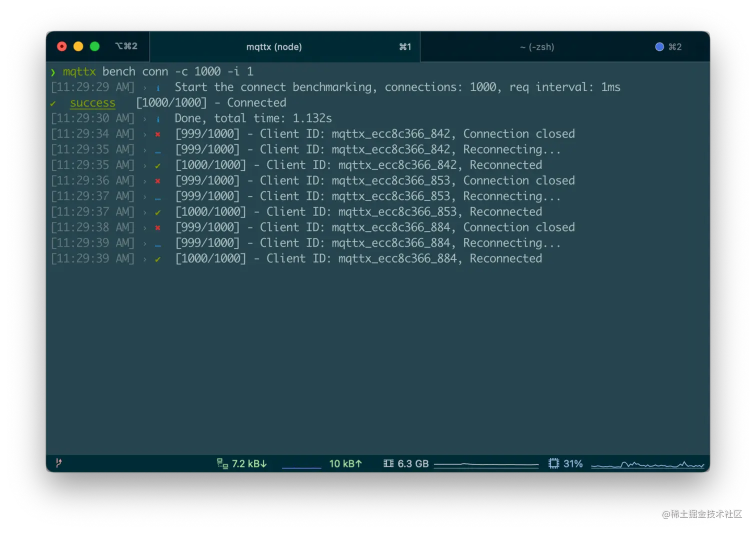The width and height of the screenshot is (756, 533).
Task: Click '[1000/1000] - Connected' text
Action: (x=211, y=102)
